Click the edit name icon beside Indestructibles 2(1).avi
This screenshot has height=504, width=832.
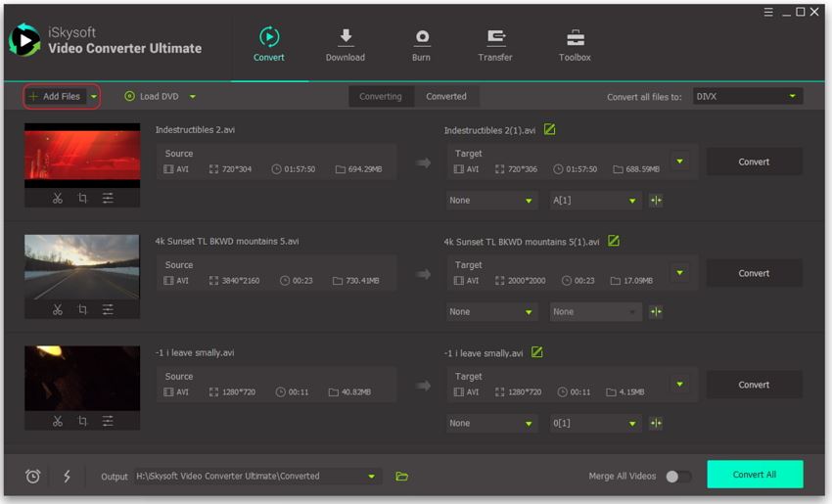pyautogui.click(x=549, y=130)
